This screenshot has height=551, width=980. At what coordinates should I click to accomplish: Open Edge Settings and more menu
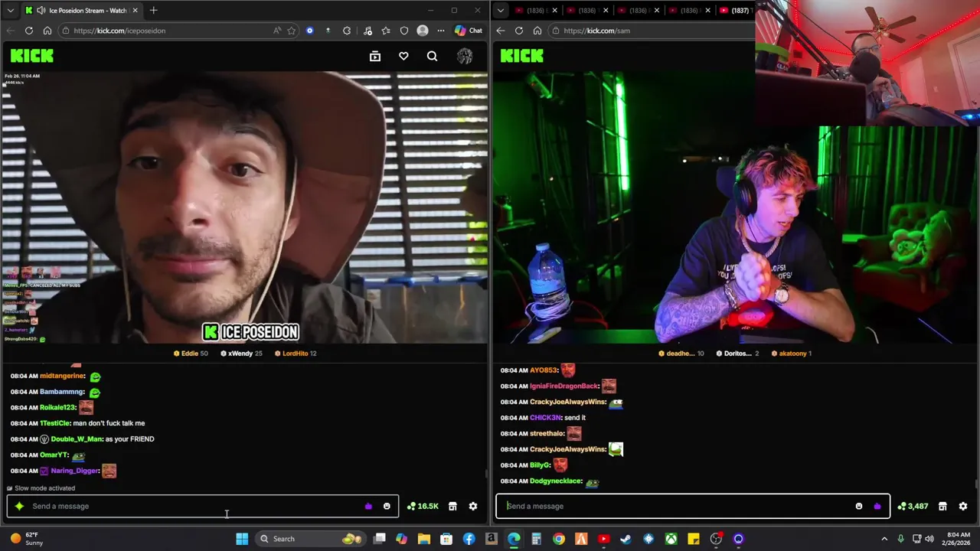click(x=441, y=31)
